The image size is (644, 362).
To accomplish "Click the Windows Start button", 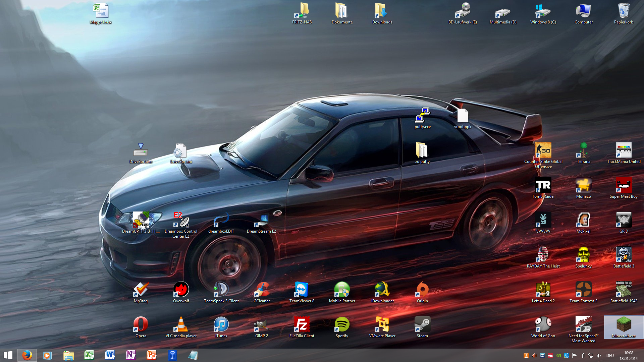I will (x=8, y=355).
